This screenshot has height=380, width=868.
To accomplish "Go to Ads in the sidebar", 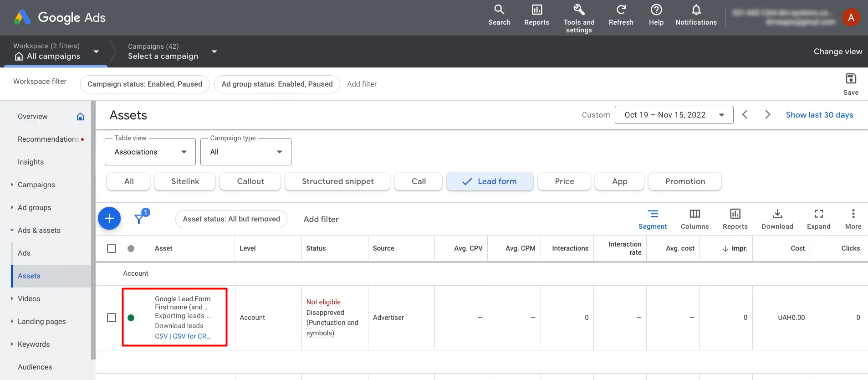I will (x=24, y=253).
